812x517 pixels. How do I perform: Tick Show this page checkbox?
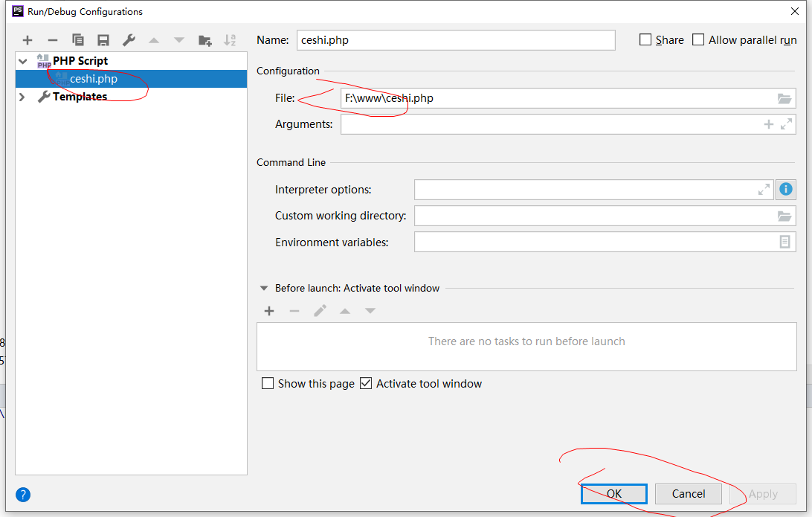268,383
